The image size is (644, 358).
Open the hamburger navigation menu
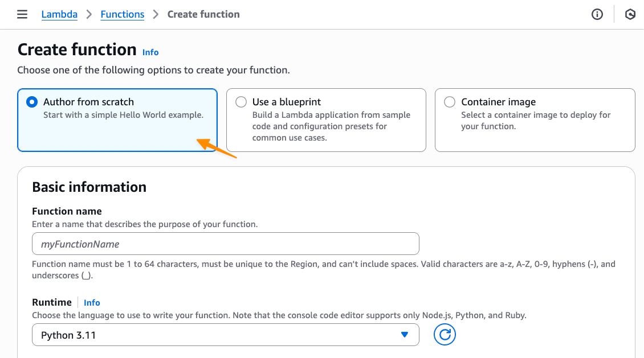(22, 14)
